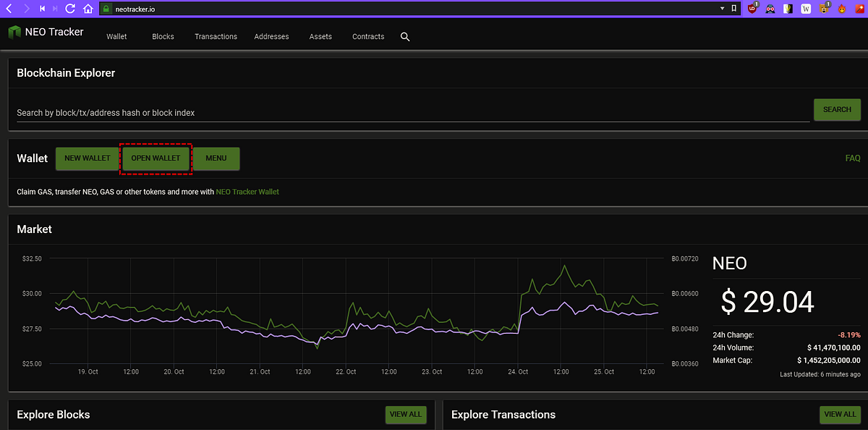
Task: Focus the blockchain explorer search field
Action: (x=412, y=112)
